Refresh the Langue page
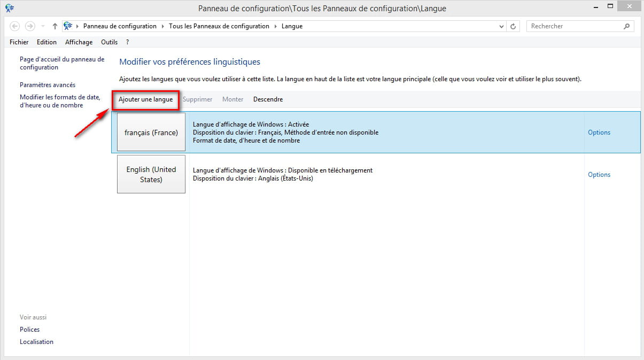The height and width of the screenshot is (360, 644). tap(513, 26)
